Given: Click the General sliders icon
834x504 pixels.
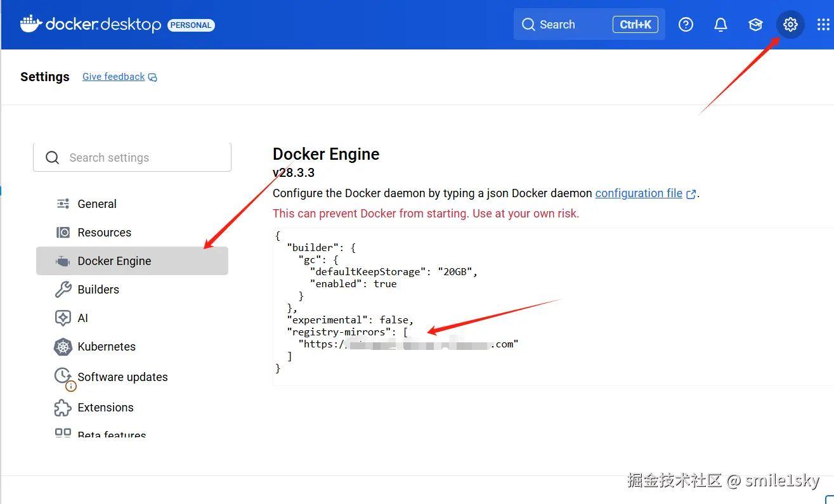Looking at the screenshot, I should (x=63, y=204).
